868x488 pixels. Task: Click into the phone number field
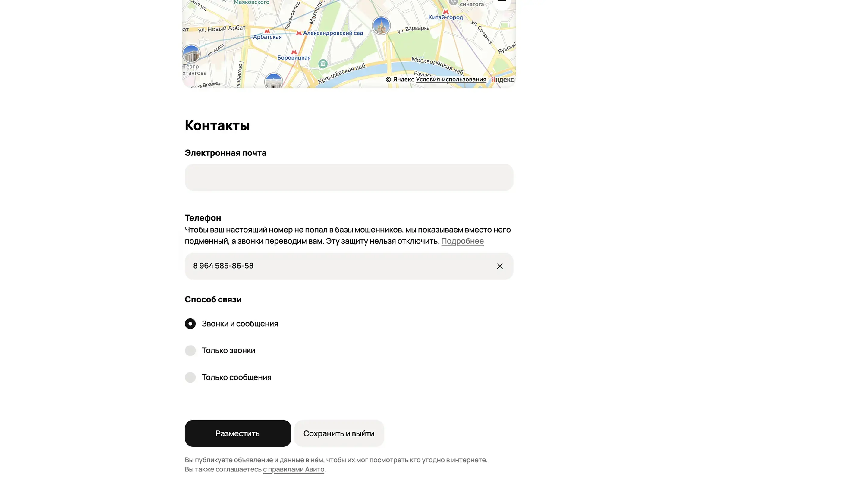337,266
